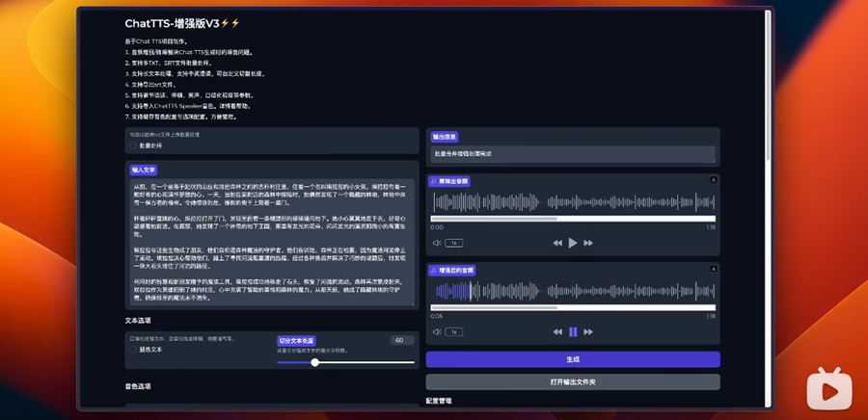Click the 0:00 elapsed time of original audio
The image size is (868, 420).
click(437, 227)
